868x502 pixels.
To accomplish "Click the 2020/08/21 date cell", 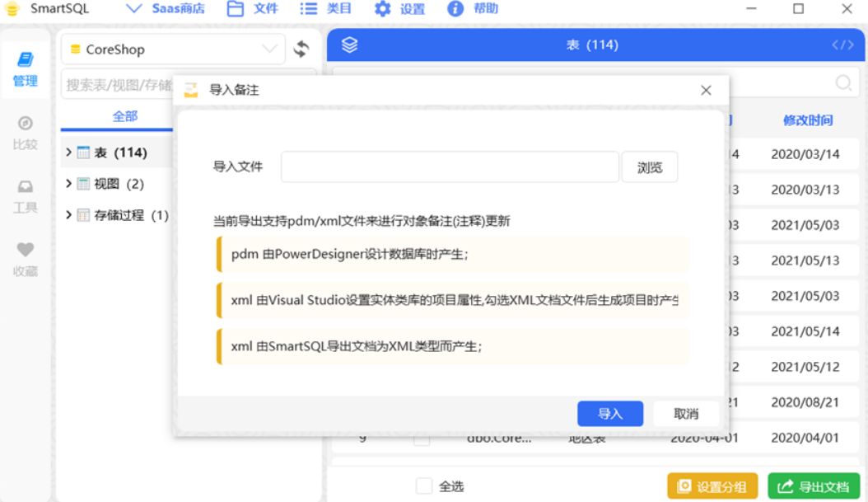I will (x=805, y=402).
